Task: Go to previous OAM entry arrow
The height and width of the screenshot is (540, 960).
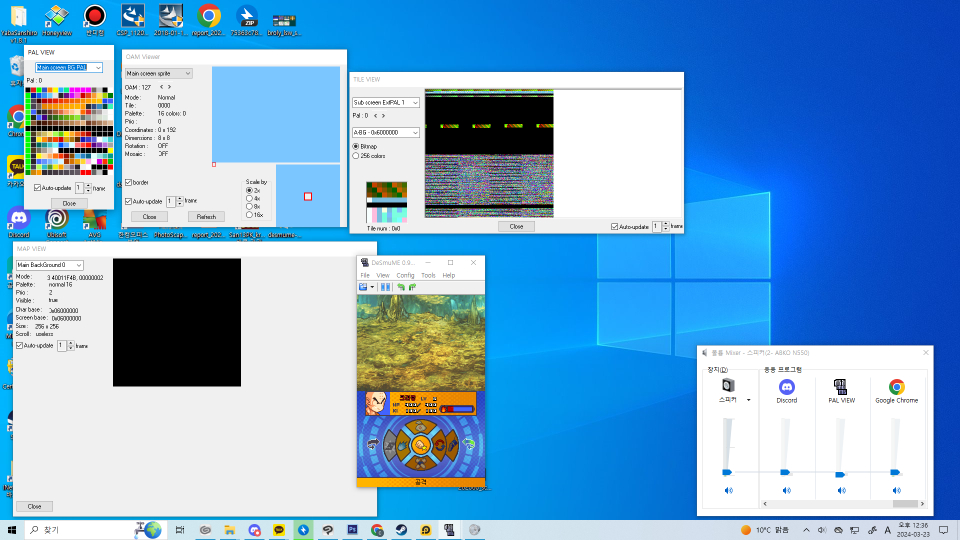Action: pyautogui.click(x=161, y=87)
